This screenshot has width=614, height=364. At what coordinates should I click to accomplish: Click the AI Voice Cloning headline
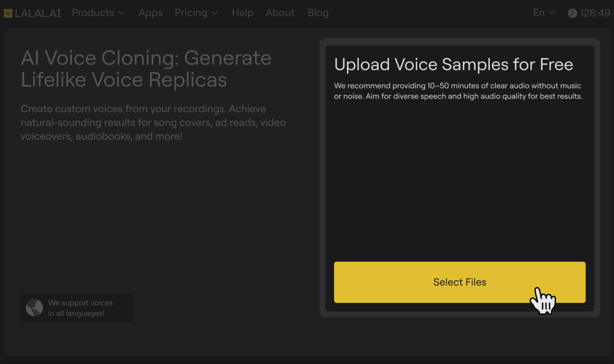coord(146,69)
